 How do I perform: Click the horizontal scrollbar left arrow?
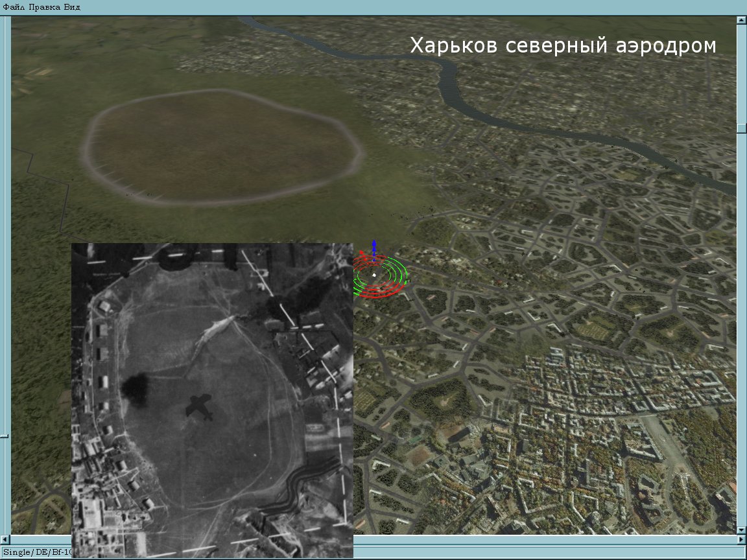(5, 539)
